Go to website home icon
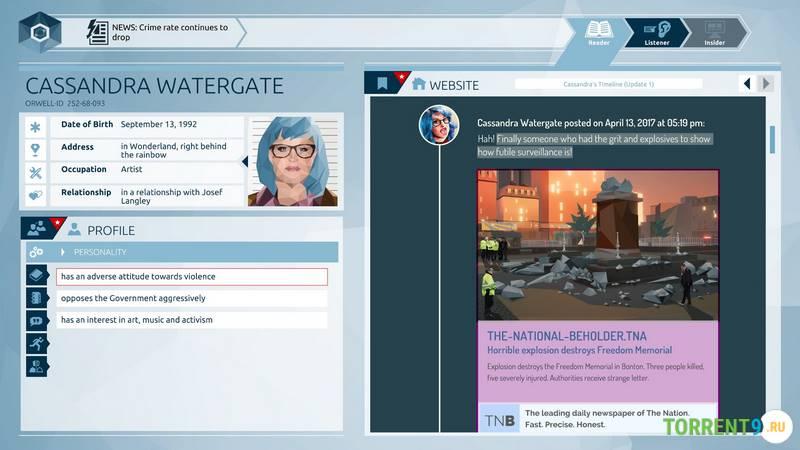Screen dimensions: 800x450 click(x=419, y=84)
